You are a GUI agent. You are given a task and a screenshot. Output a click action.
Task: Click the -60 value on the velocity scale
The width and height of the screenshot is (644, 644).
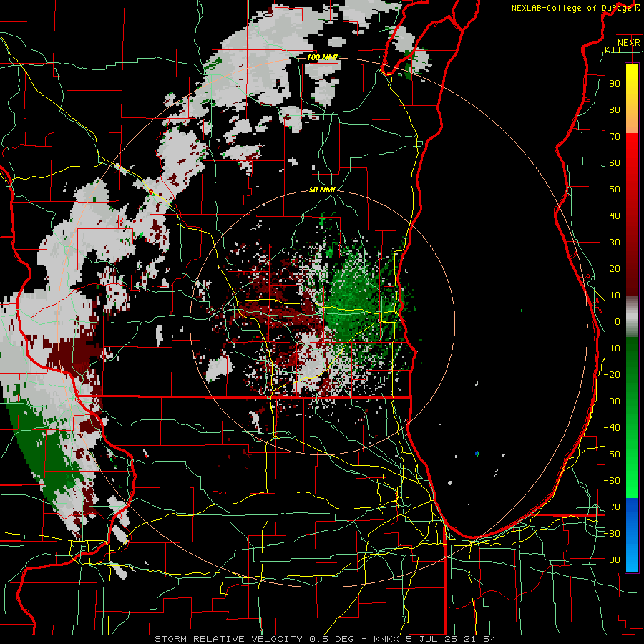point(612,481)
